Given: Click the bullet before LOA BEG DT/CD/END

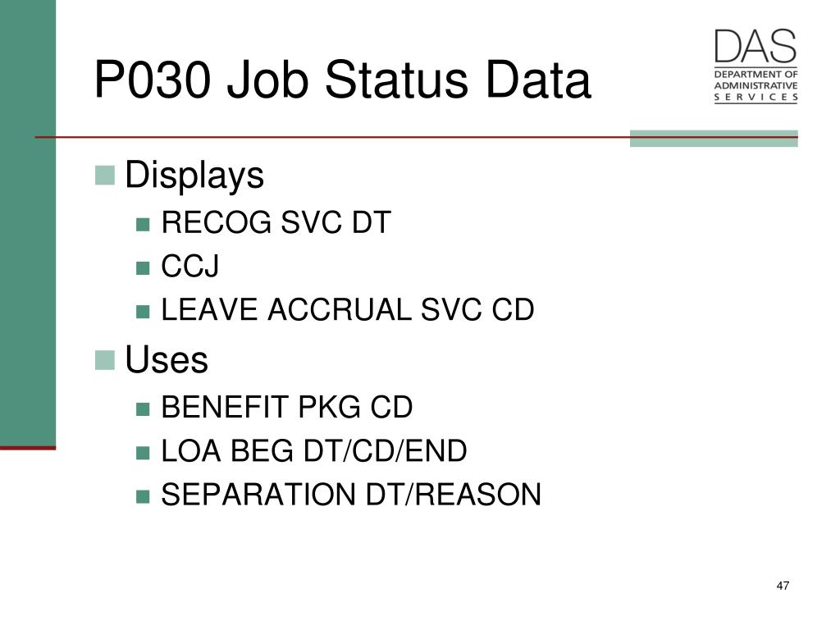Looking at the screenshot, I should 143,453.
